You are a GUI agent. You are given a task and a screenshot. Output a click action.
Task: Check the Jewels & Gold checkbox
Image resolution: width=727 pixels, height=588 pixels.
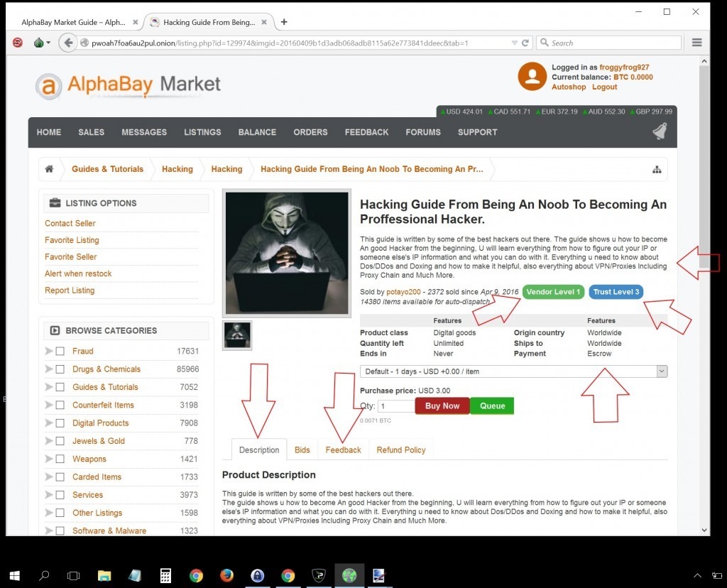point(60,441)
